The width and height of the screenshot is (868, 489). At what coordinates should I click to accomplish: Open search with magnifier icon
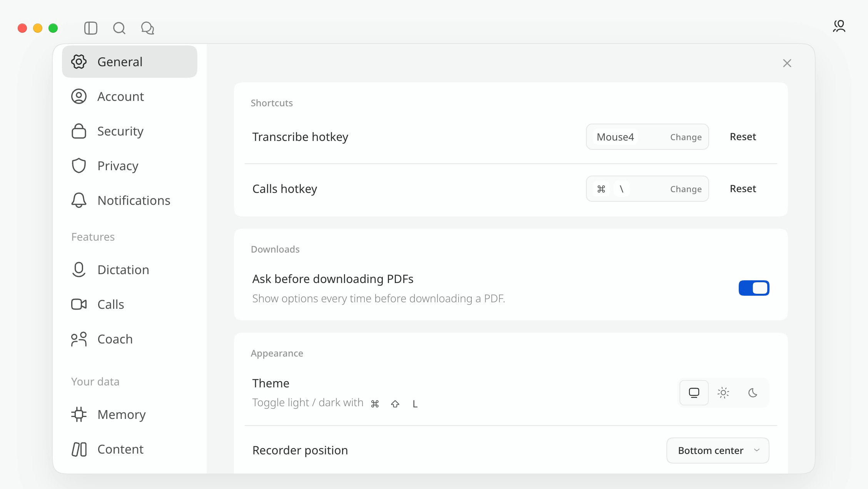tap(119, 28)
